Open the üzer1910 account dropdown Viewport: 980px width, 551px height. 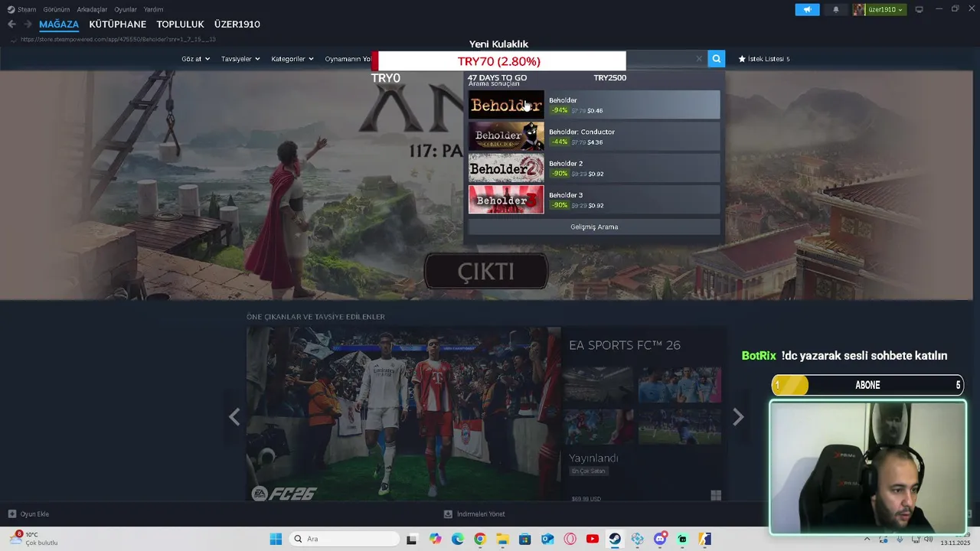887,9
